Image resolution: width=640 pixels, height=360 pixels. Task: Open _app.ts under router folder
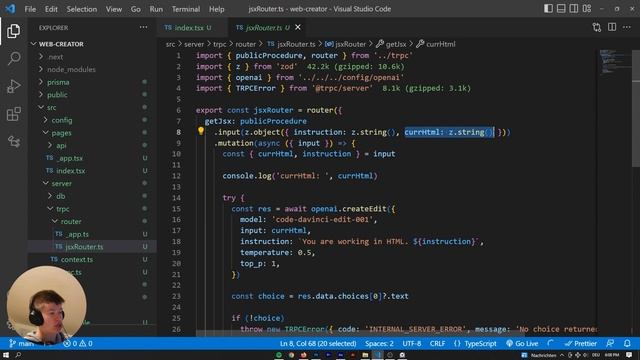77,234
